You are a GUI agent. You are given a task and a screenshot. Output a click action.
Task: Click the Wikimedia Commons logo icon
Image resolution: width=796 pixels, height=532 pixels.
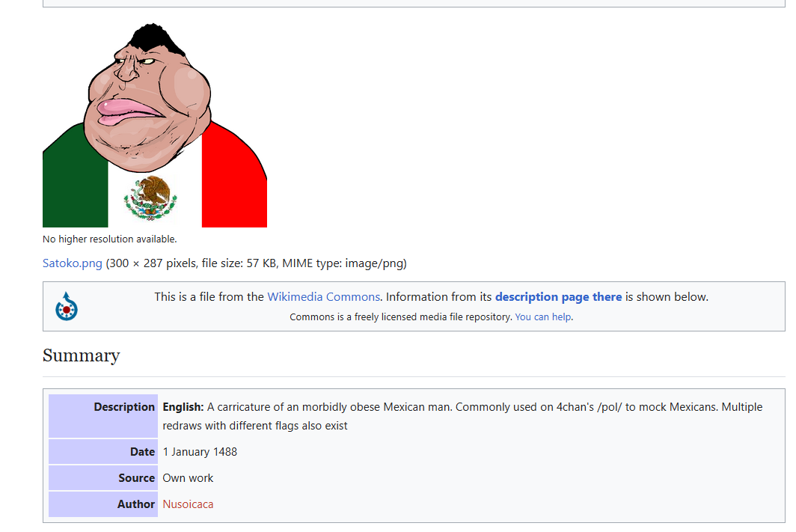point(67,306)
